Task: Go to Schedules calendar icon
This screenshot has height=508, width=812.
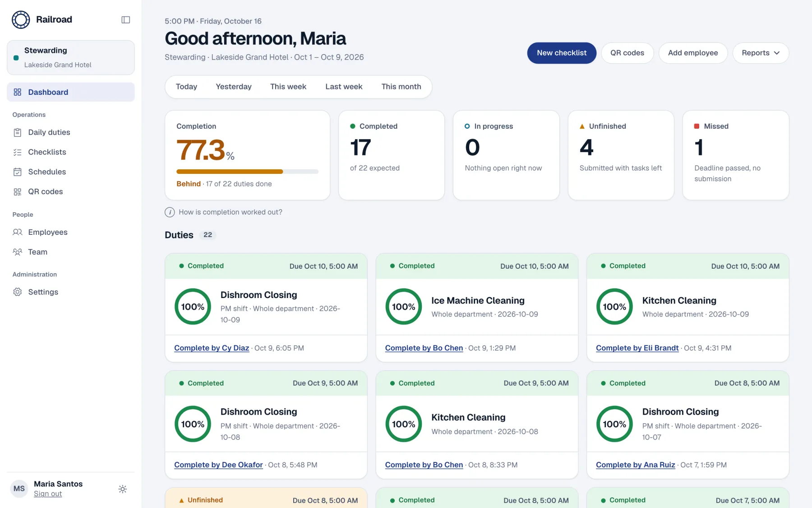Action: pos(18,172)
